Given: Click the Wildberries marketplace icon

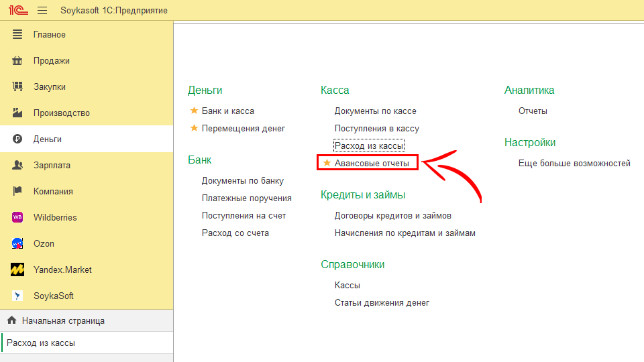Looking at the screenshot, I should click(x=18, y=217).
